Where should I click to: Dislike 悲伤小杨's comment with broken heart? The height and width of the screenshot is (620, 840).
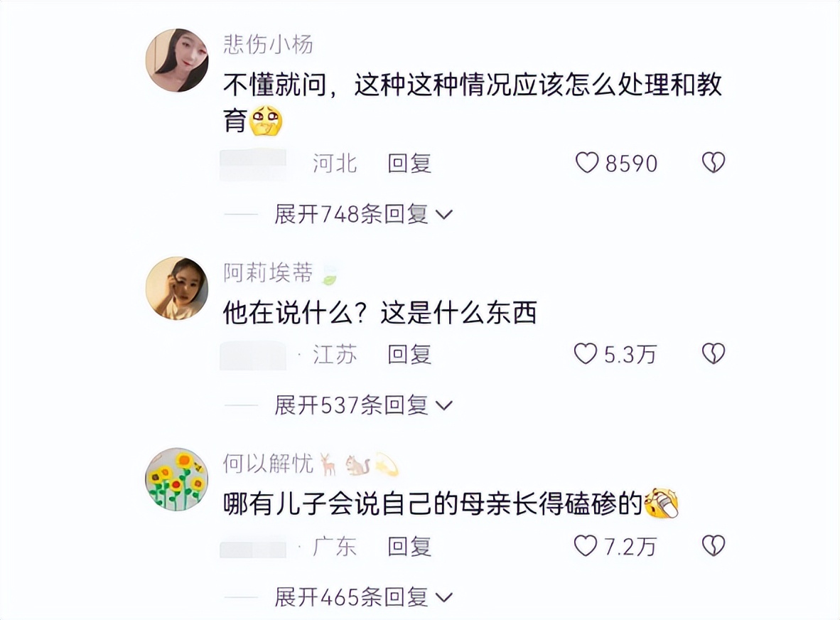tap(714, 163)
